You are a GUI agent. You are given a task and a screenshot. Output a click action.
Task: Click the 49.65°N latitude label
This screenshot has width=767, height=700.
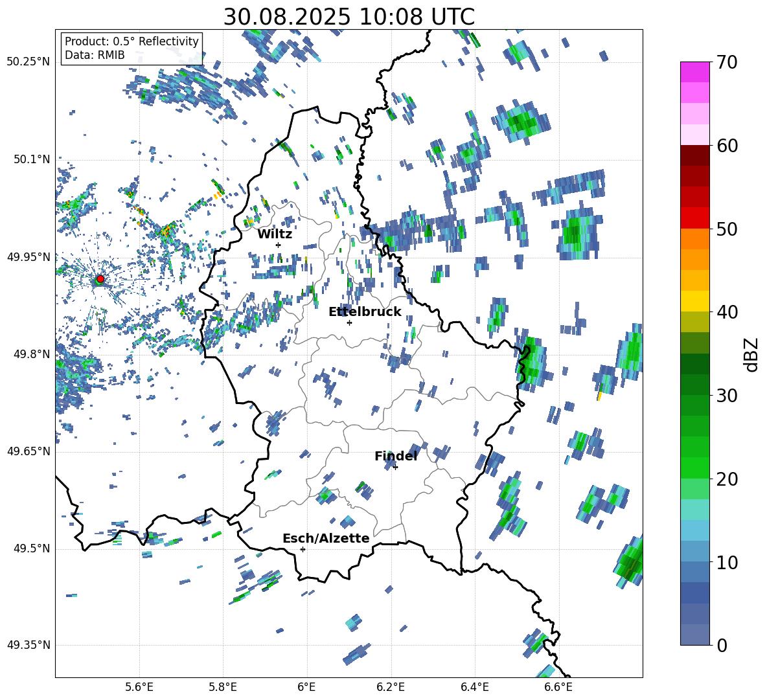pyautogui.click(x=29, y=451)
